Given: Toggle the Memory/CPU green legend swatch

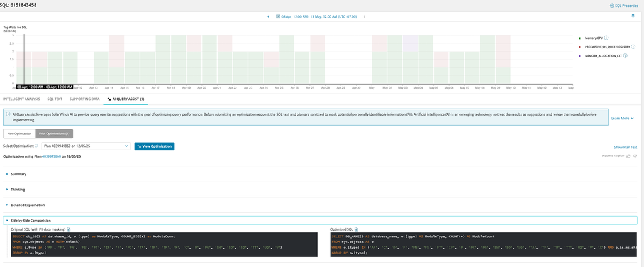Looking at the screenshot, I should click(579, 38).
